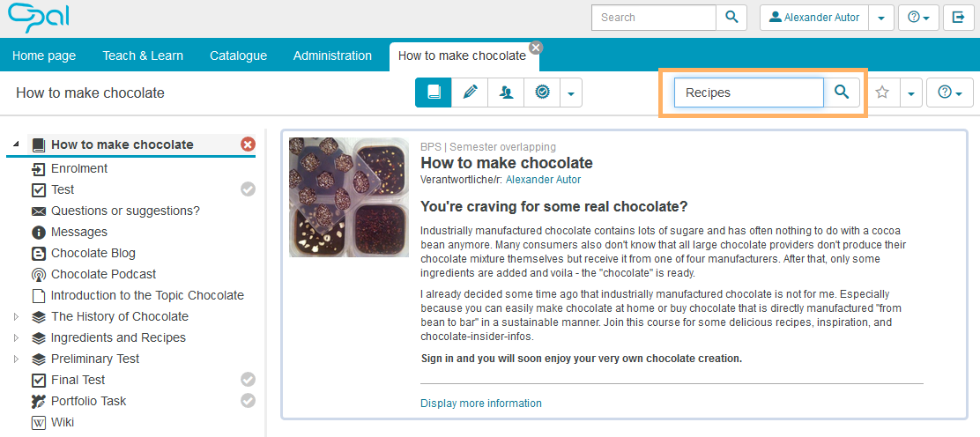Click search magnifier next to Recipes field
The height and width of the screenshot is (437, 980).
click(842, 93)
